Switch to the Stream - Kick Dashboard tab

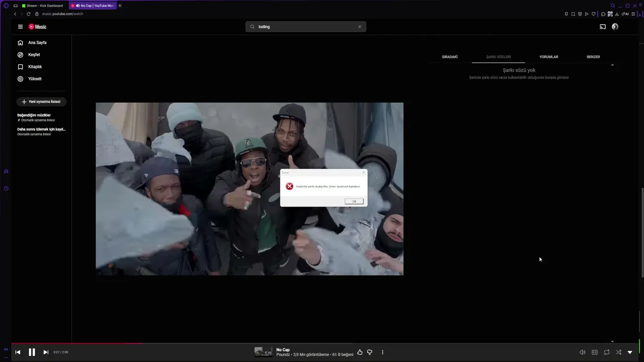click(43, 6)
